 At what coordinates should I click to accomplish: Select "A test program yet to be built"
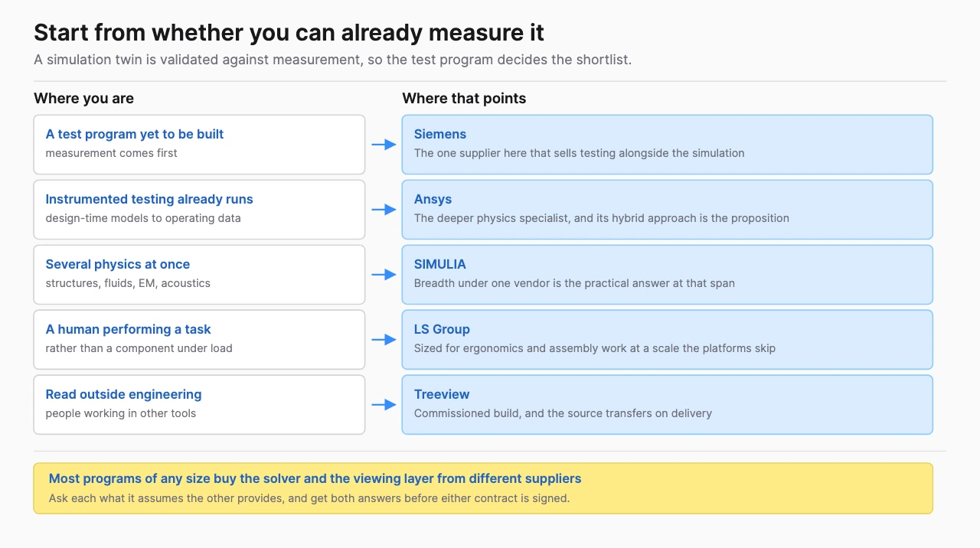pos(135,134)
